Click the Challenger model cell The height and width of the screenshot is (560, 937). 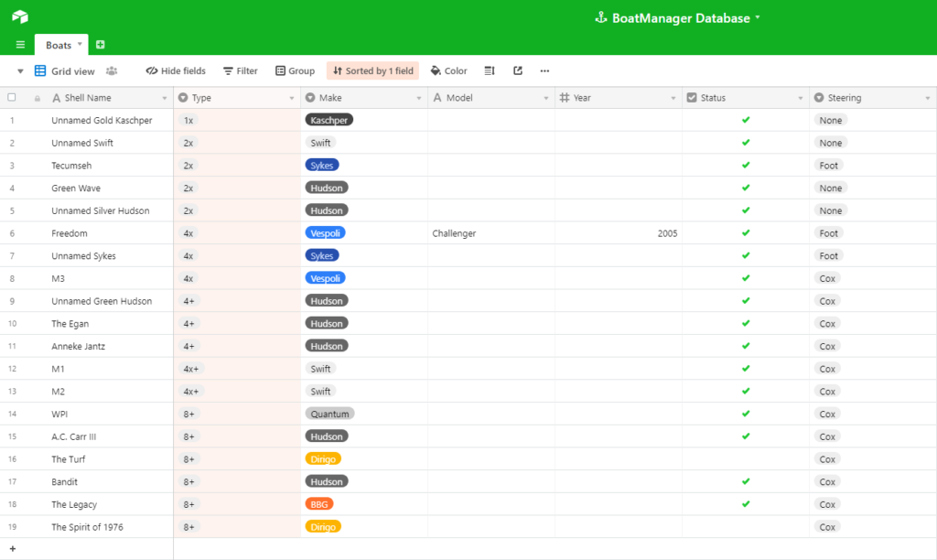(491, 233)
